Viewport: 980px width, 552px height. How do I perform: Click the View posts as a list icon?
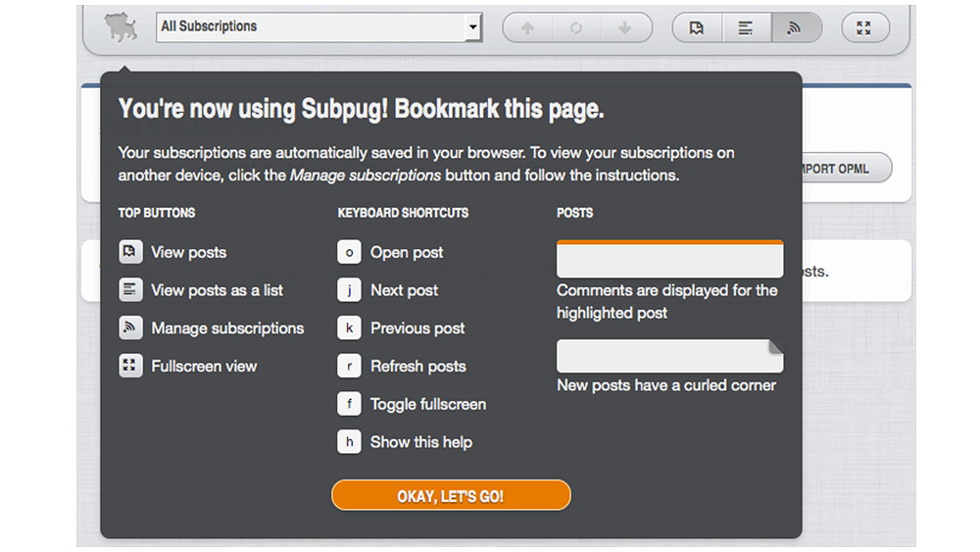[130, 290]
